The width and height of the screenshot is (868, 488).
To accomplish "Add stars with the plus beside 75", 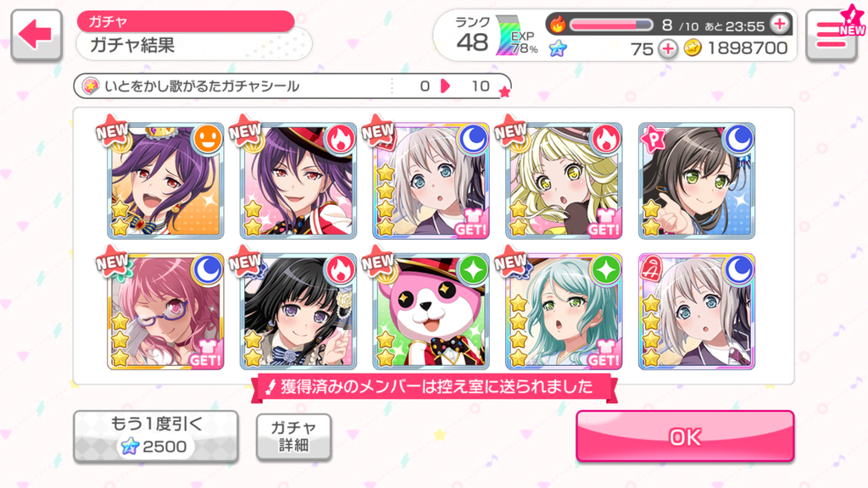I will [x=668, y=49].
